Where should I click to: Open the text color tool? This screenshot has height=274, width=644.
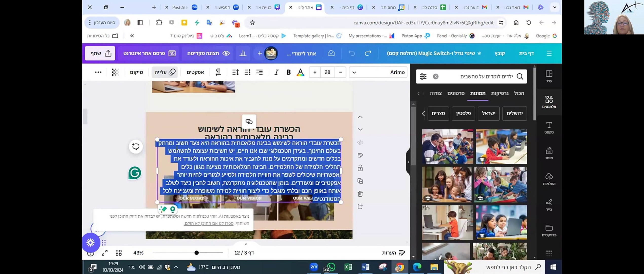(x=300, y=72)
